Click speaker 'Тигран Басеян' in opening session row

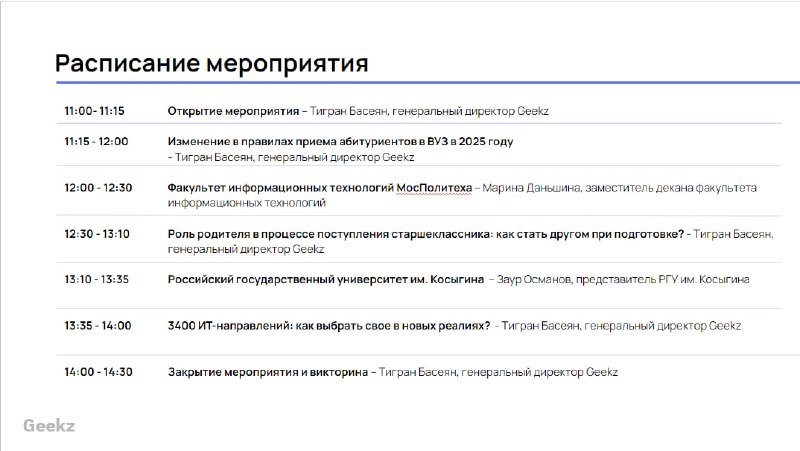(x=348, y=111)
